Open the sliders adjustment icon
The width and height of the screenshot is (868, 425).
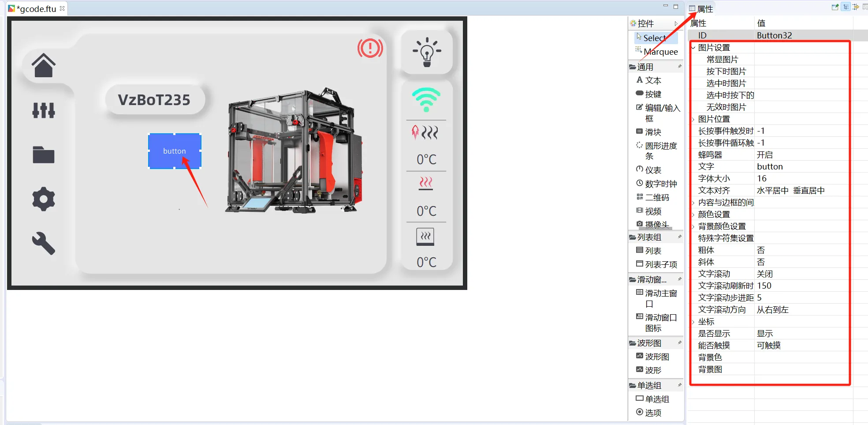44,110
